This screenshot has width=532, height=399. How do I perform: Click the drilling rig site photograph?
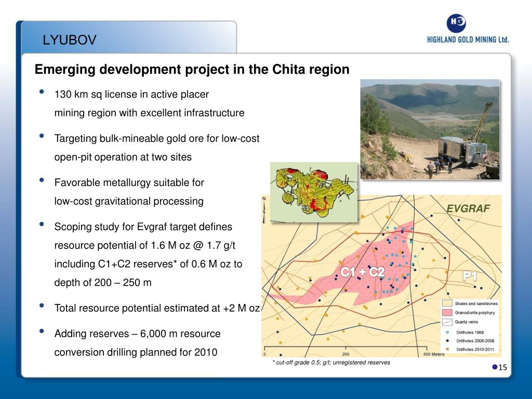[x=430, y=129]
